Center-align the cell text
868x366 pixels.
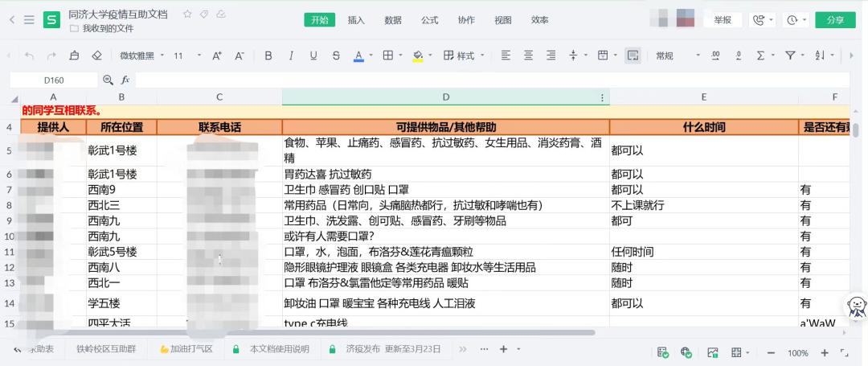click(528, 56)
